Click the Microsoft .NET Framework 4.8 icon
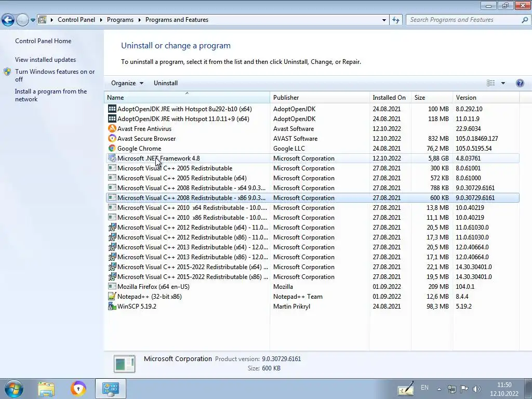 click(112, 158)
